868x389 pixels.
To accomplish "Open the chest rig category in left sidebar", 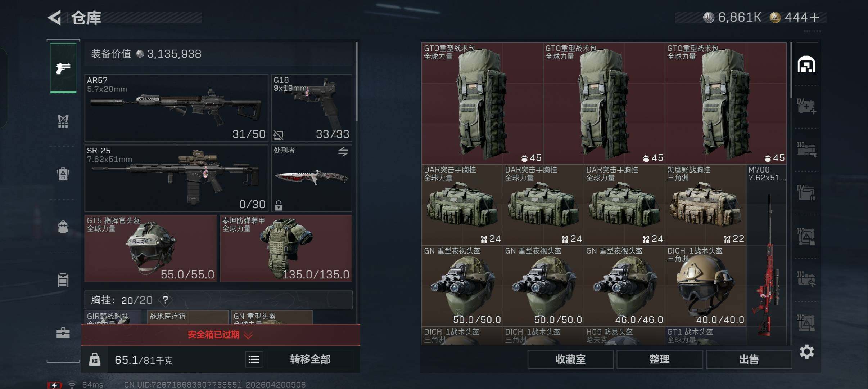I will (x=63, y=121).
